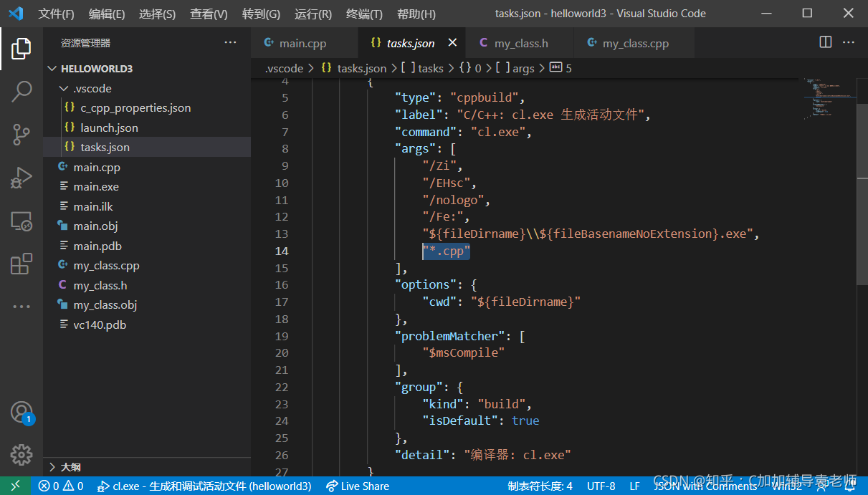Switch to the my_class.h tab
The height and width of the screenshot is (495, 868).
point(520,43)
